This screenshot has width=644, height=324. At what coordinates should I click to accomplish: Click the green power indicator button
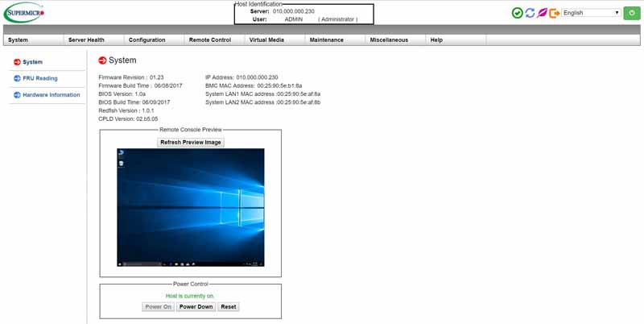pyautogui.click(x=632, y=13)
